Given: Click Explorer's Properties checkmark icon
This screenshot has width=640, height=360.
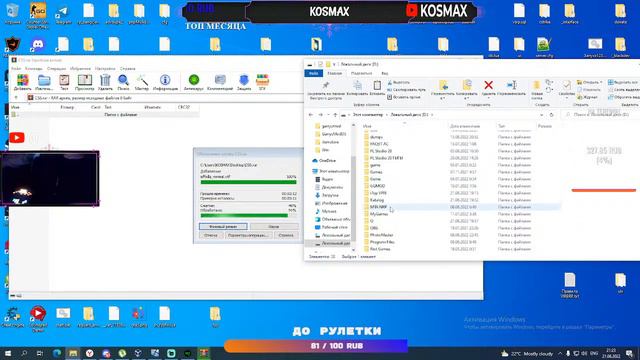Looking at the screenshot, I should (x=567, y=86).
